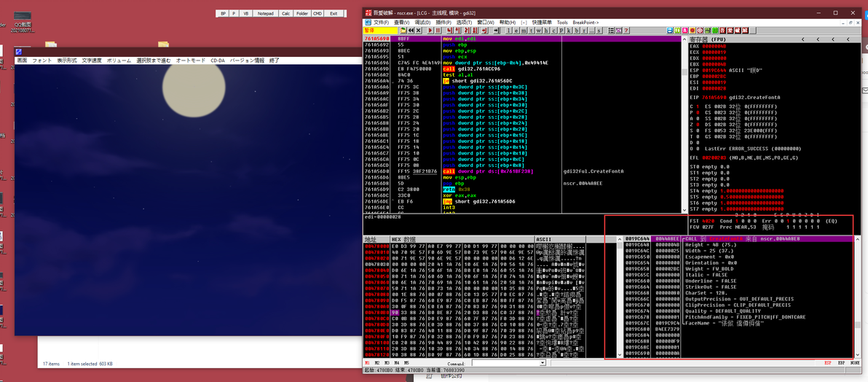Open the Command box dropdown arrow
This screenshot has height=382, width=868.
point(542,363)
